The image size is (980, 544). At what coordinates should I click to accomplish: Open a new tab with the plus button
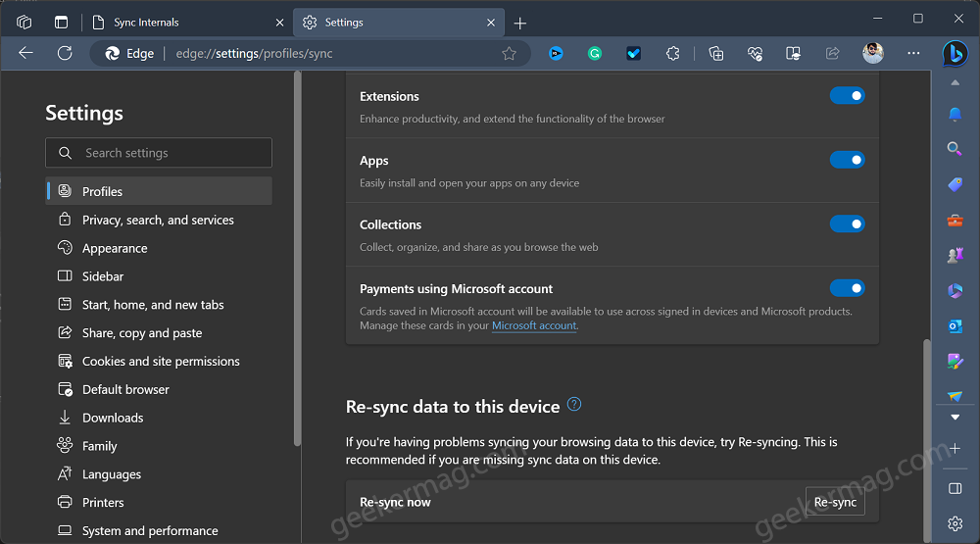coord(520,24)
